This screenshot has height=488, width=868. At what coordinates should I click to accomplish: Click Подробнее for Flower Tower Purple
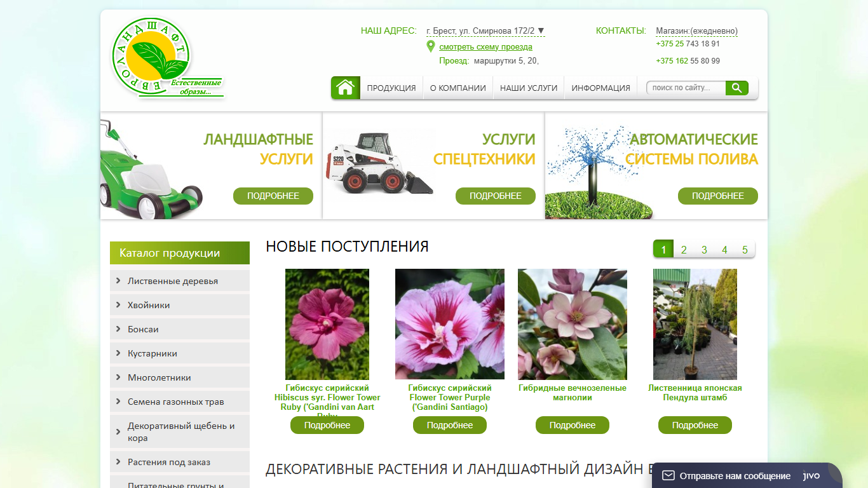[450, 425]
